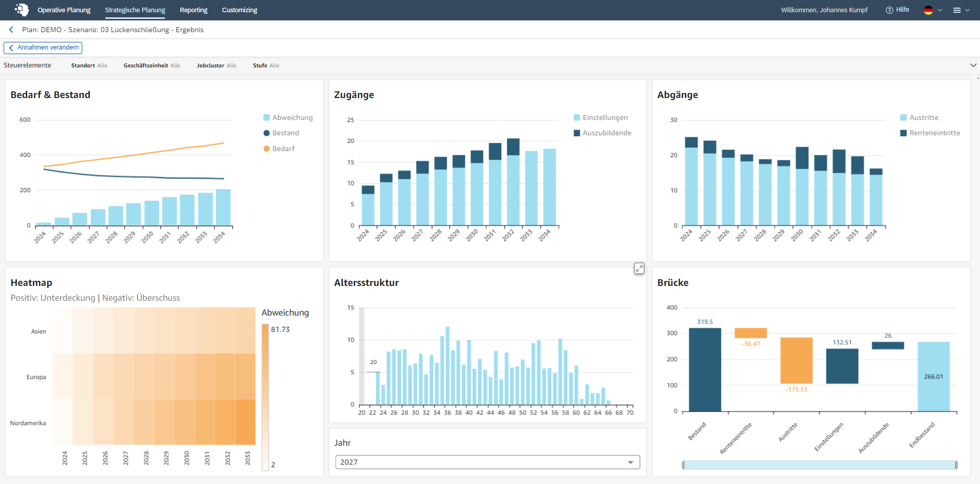Click Asien 2024 heatmap cell
The width and height of the screenshot is (980, 484).
click(x=62, y=330)
